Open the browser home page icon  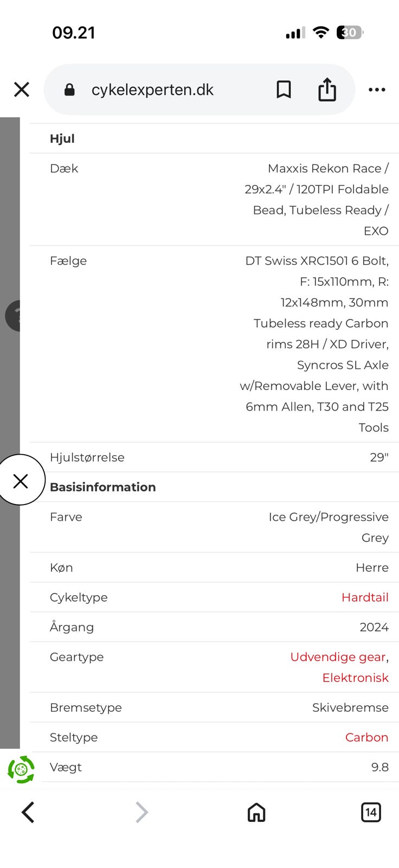[256, 812]
